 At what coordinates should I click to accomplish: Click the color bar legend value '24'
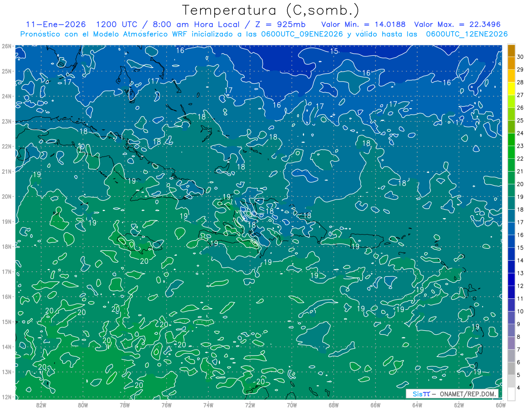tap(520, 133)
